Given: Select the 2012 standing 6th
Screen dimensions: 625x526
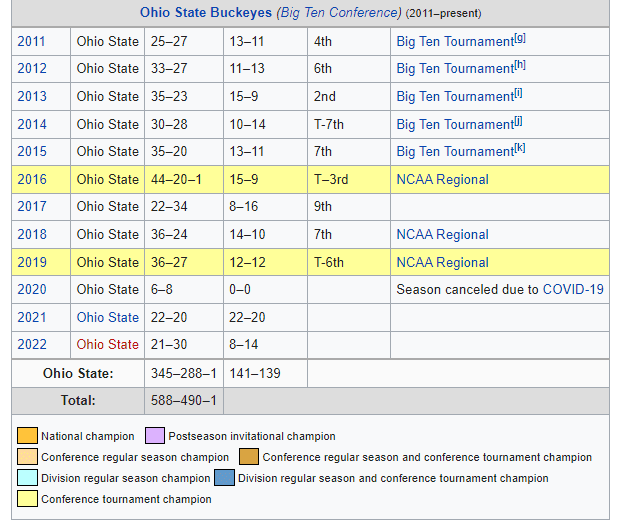Looking at the screenshot, I should [x=323, y=69].
